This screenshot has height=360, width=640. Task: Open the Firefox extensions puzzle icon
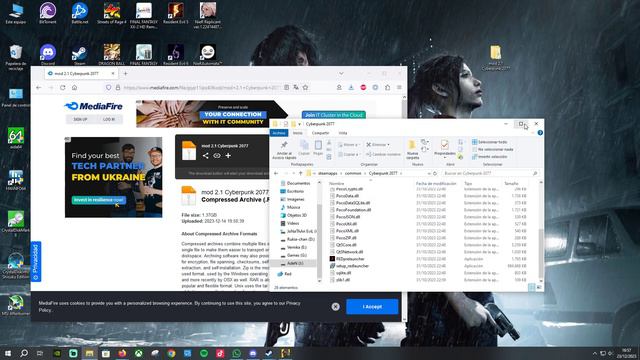point(387,87)
